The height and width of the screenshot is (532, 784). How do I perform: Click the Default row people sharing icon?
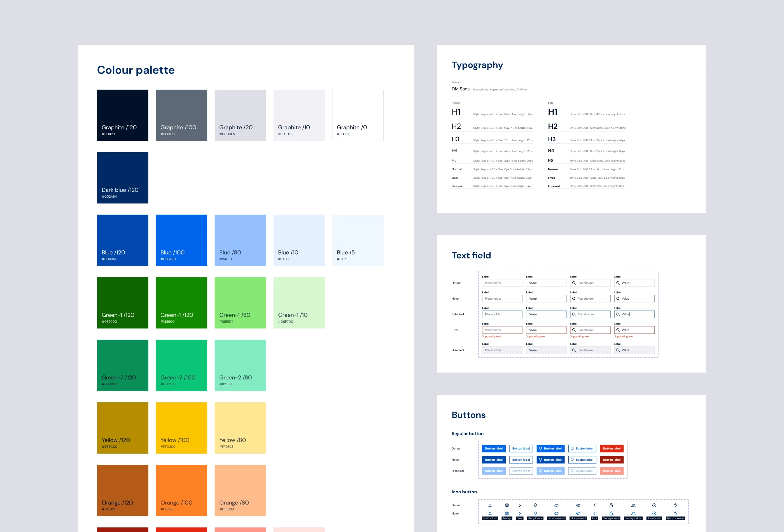coord(633,505)
